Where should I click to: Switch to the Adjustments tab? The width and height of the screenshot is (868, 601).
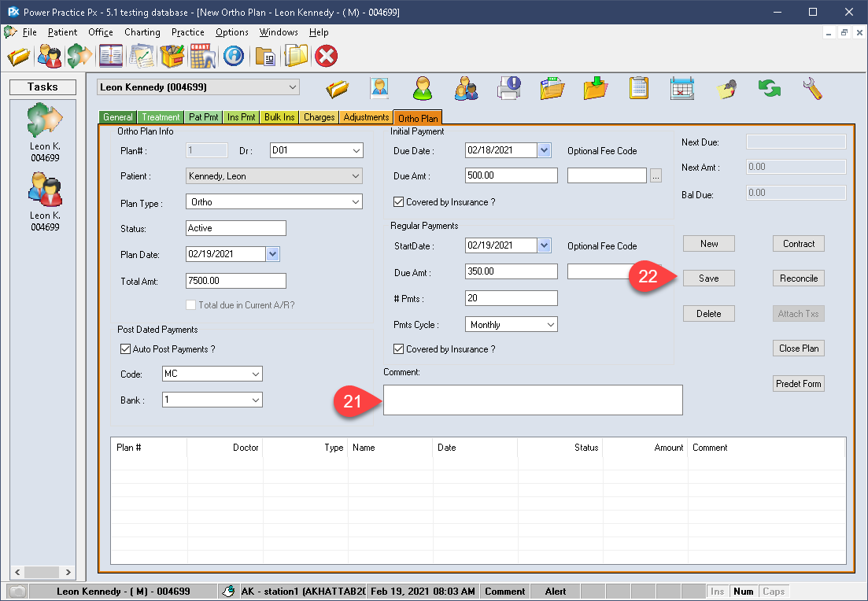tap(366, 117)
